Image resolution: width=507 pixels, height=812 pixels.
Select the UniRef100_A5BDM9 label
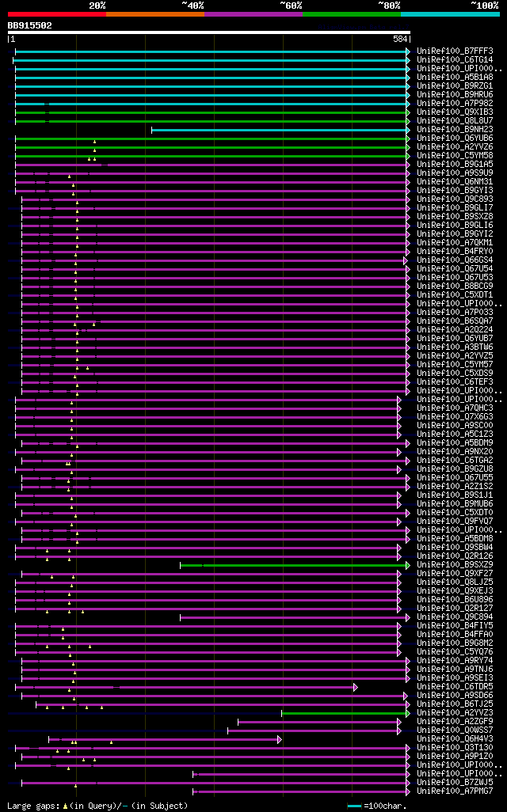tap(455, 443)
